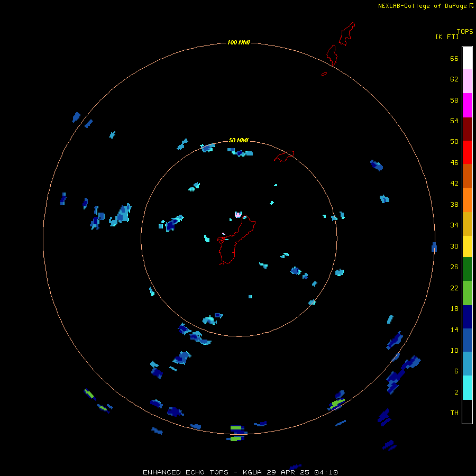Click the pink echo cell north of Guam

tap(239, 215)
